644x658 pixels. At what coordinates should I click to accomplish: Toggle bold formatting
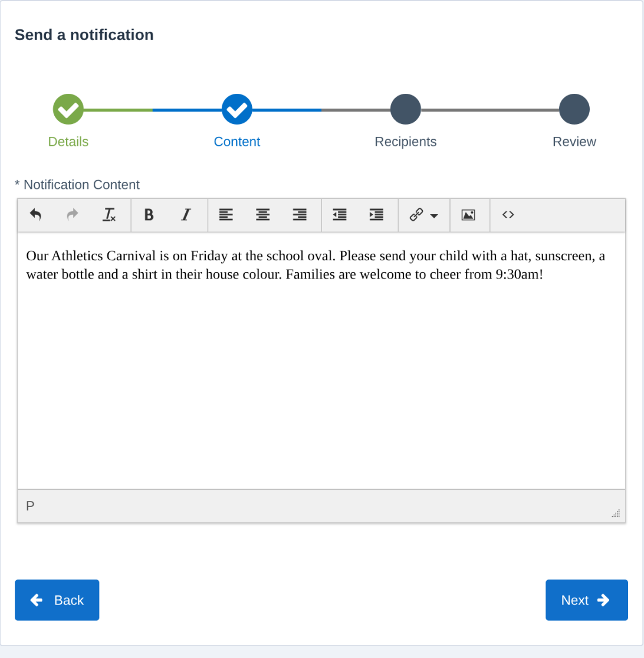[149, 215]
